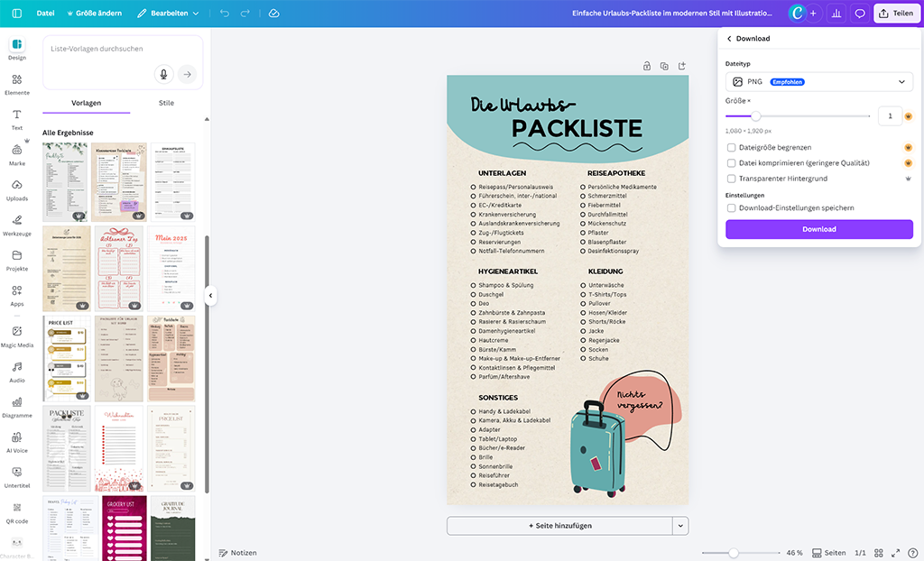Screen dimensions: 924x561
Task: Open the Seiten pages button
Action: [x=829, y=553]
